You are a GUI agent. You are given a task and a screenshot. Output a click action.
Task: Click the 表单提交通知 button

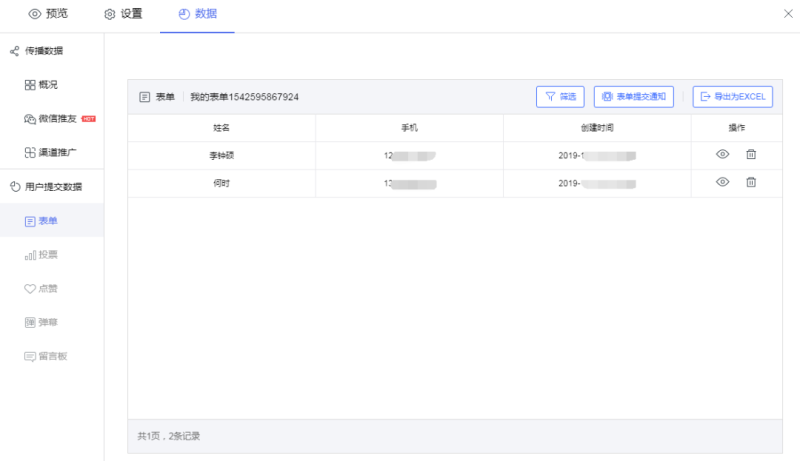click(634, 97)
